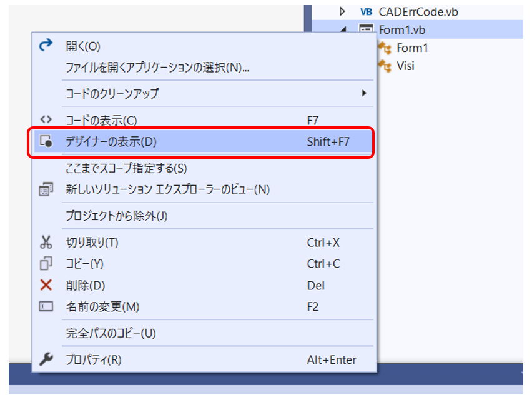The image size is (532, 397).
Task: Select 切り取り(T) menu entry
Action: [204, 243]
